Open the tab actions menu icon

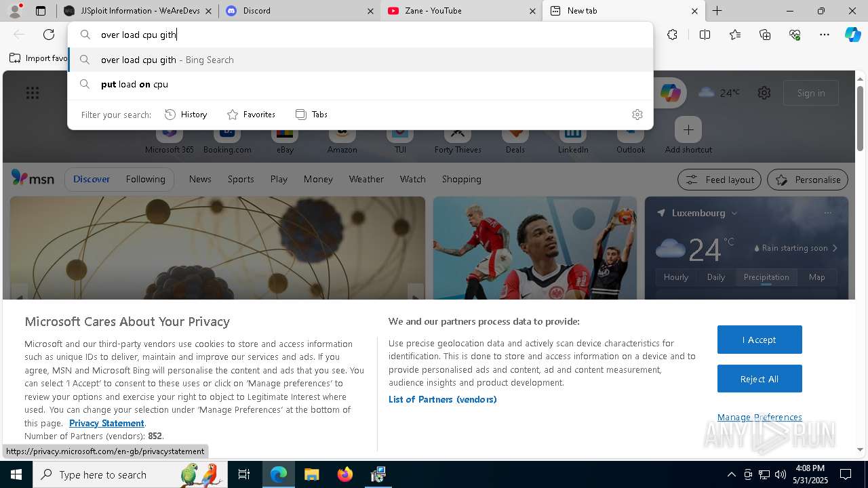click(x=41, y=11)
